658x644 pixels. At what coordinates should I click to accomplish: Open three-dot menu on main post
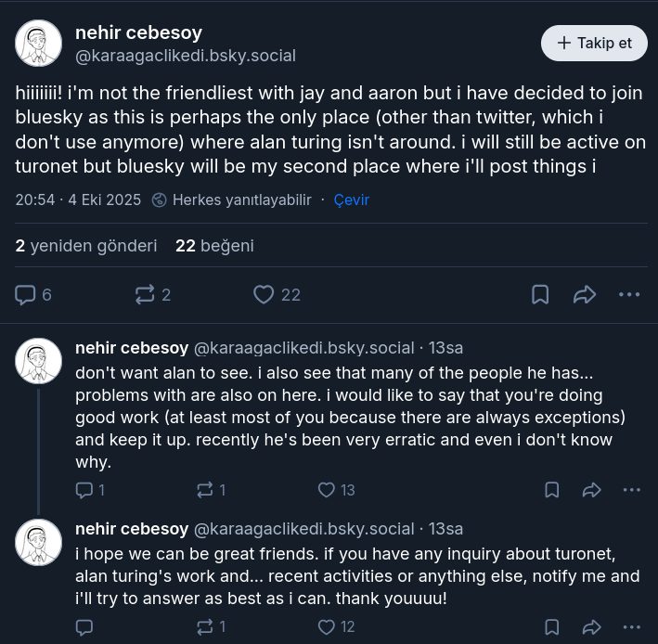coord(629,295)
